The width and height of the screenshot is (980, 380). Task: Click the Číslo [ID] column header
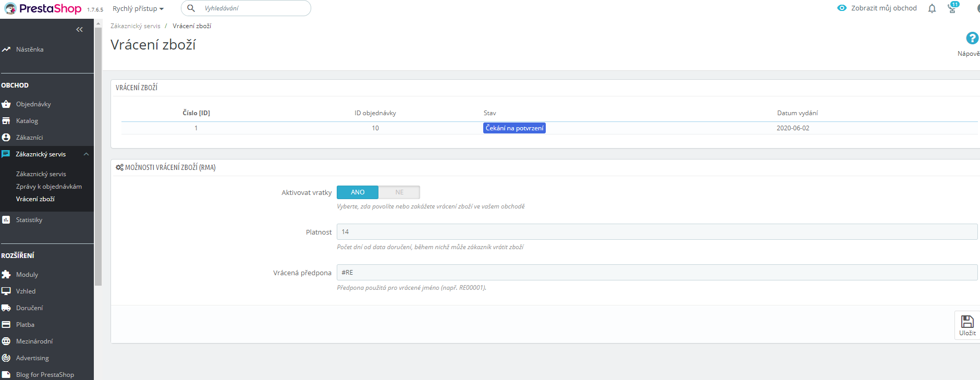[x=196, y=113]
